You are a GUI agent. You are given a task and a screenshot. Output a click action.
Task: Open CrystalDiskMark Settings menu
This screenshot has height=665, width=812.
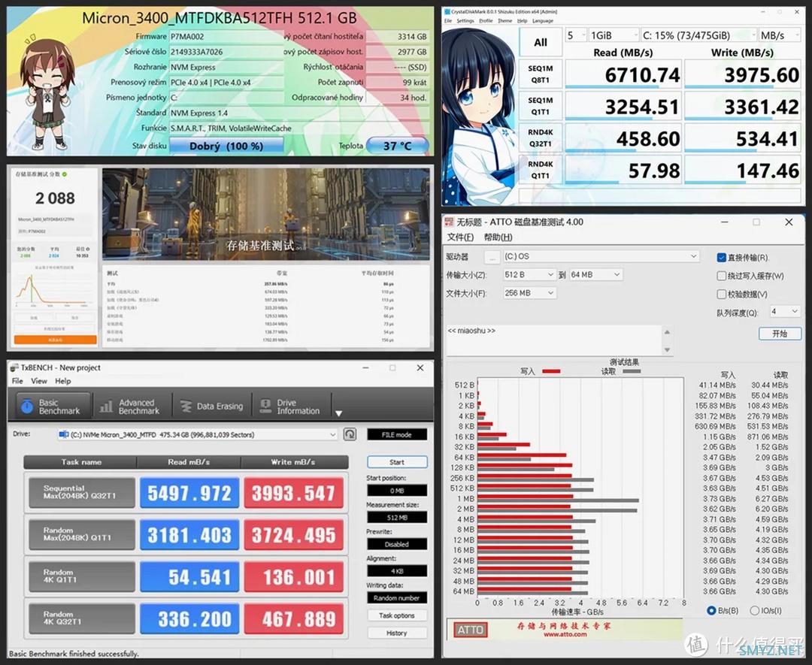(465, 21)
